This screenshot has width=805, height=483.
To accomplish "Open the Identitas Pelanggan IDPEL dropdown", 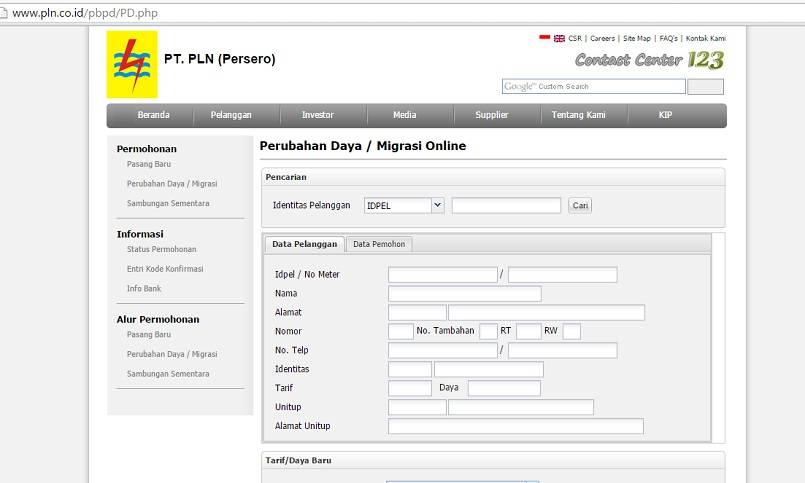I will pos(404,205).
